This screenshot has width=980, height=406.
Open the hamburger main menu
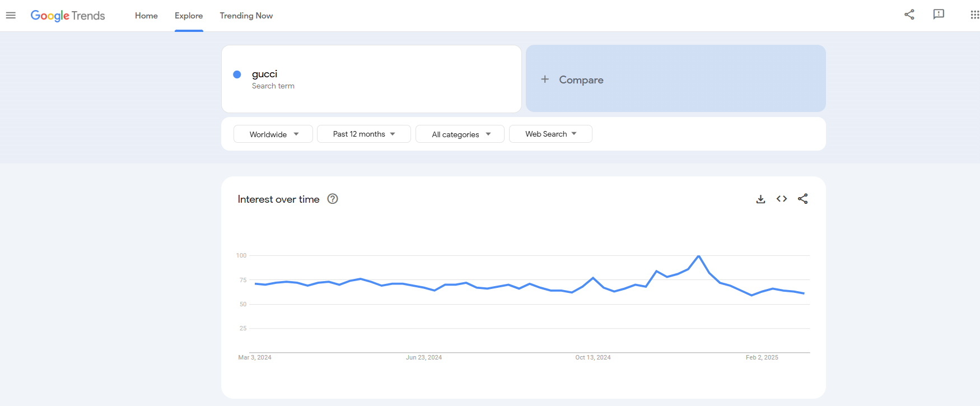pos(11,16)
